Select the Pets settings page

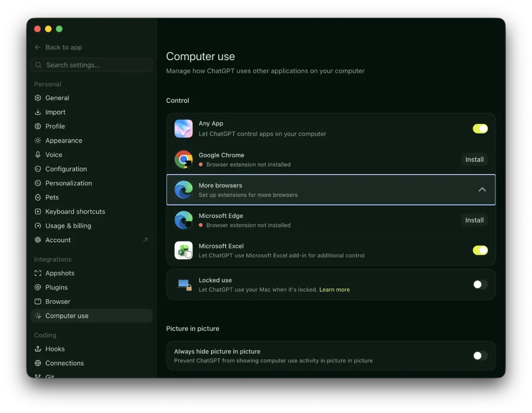(92, 197)
